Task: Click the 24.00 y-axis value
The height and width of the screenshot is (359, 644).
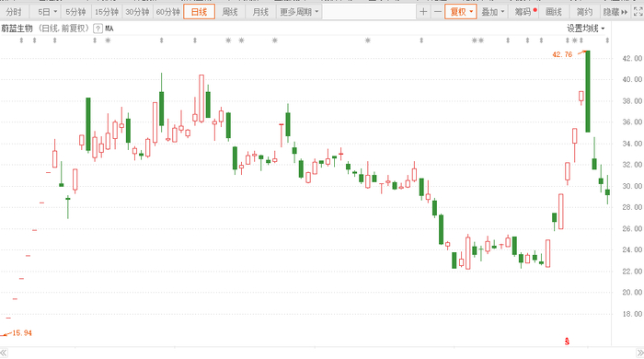Action: 632,249
